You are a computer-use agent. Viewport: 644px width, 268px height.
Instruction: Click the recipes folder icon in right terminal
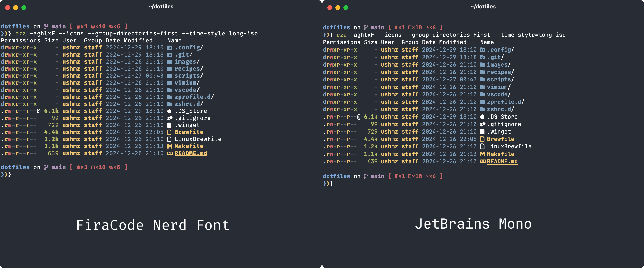(x=483, y=72)
